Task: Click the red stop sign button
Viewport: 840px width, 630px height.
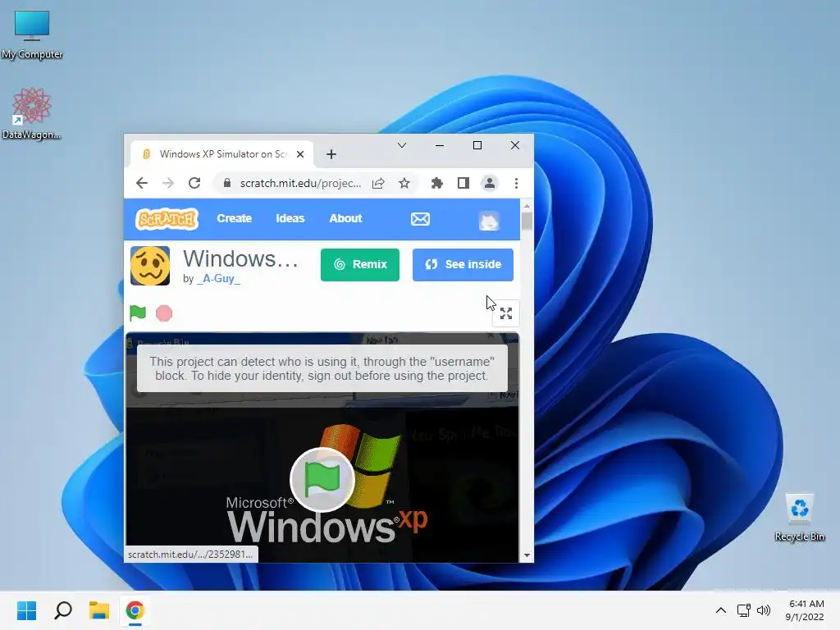Action: [x=164, y=313]
